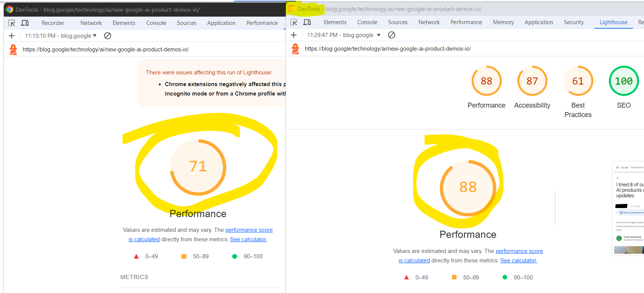Screen dimensions: 644x293
Task: Toggle device toolbar icon in left DevTools window
Action: click(x=25, y=23)
